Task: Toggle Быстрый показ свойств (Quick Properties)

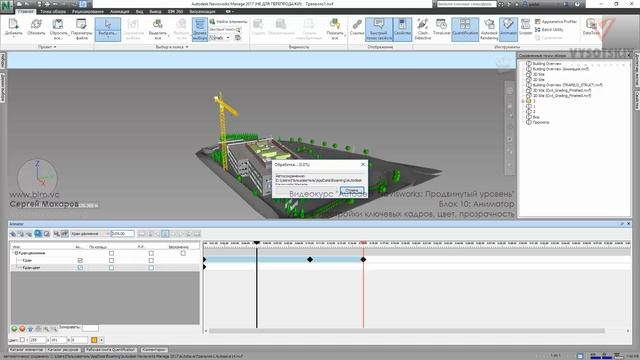Action: pyautogui.click(x=379, y=29)
